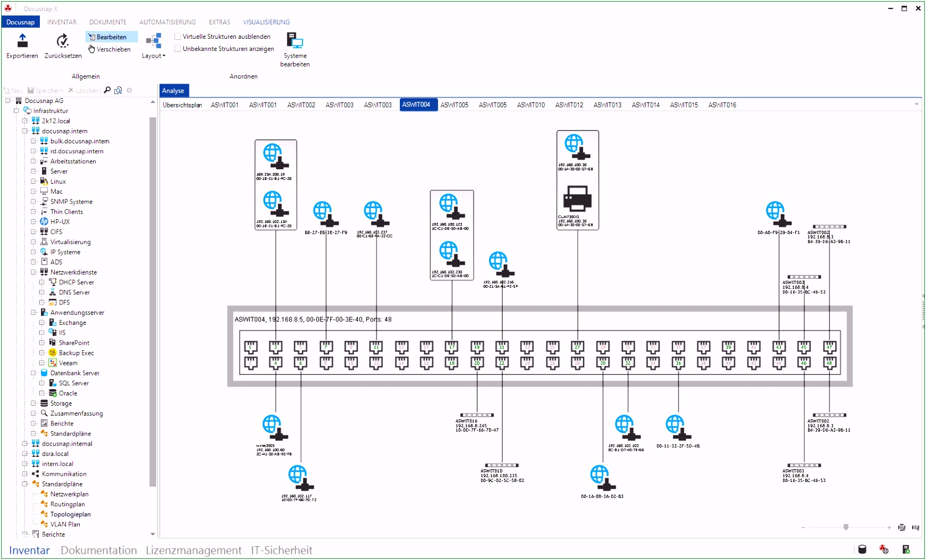The width and height of the screenshot is (926, 560).
Task: Click the zoom out minus button
Action: 803,527
